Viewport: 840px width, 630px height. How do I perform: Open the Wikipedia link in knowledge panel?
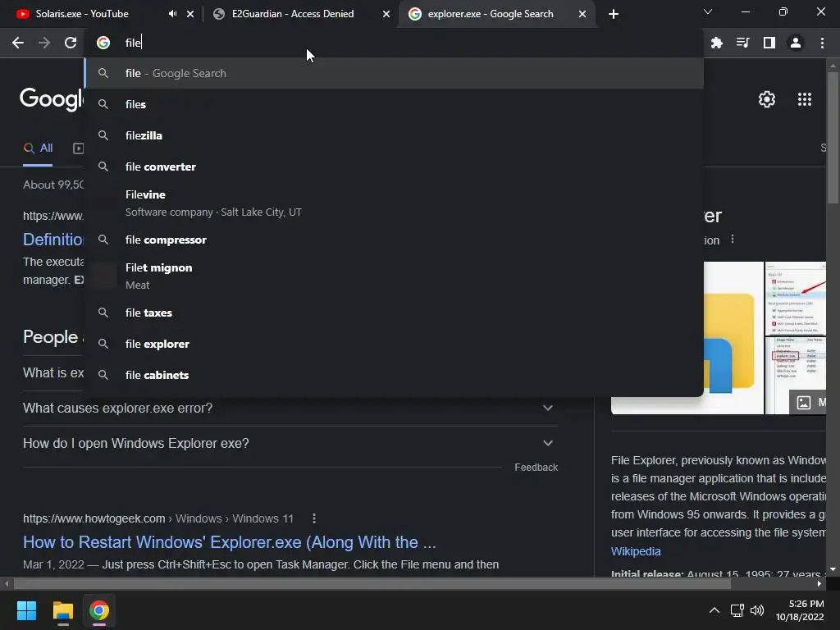point(636,551)
